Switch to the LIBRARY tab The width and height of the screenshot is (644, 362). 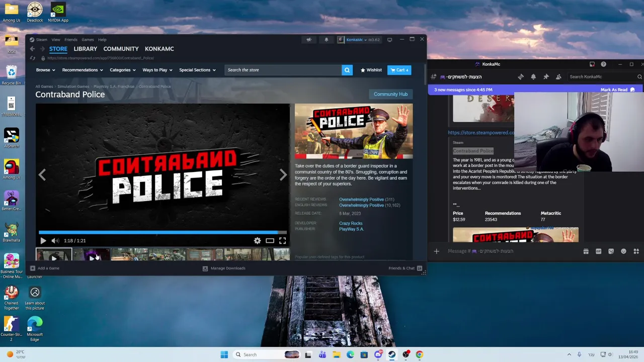85,49
